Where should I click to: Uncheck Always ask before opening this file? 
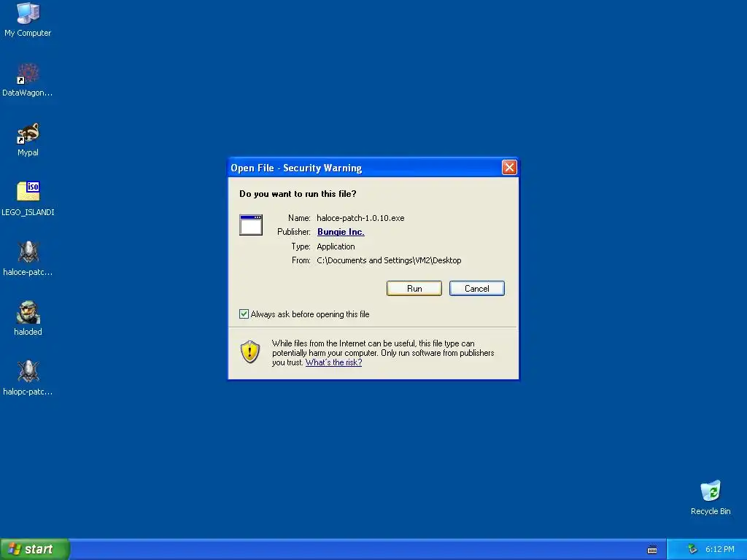244,314
